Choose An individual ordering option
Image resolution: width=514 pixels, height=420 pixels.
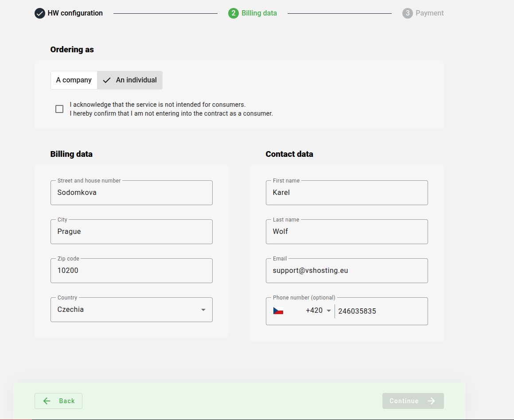(x=136, y=80)
